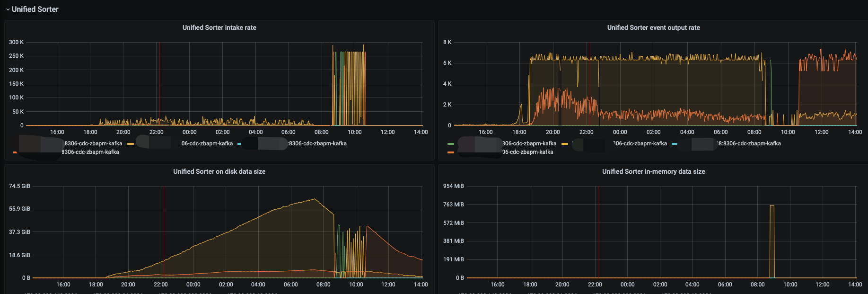Screen dimensions: 868x294
Task: Click the yellow peak in on disk data graph
Action: pos(314,199)
